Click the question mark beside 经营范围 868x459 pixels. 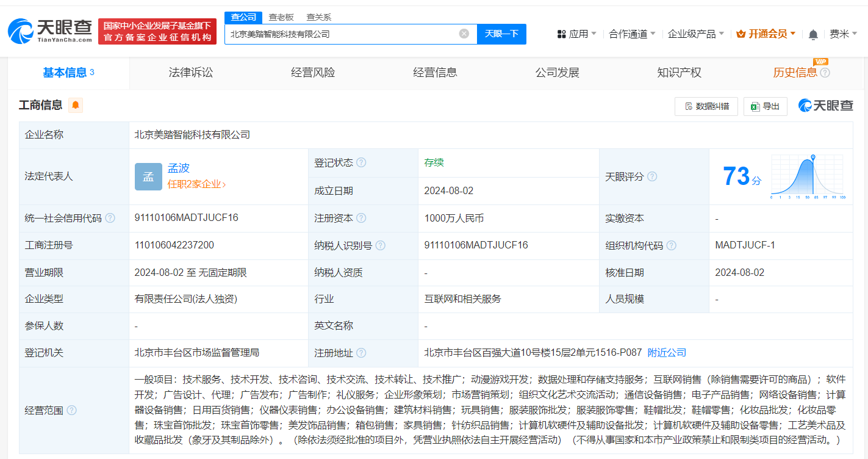[x=72, y=410]
